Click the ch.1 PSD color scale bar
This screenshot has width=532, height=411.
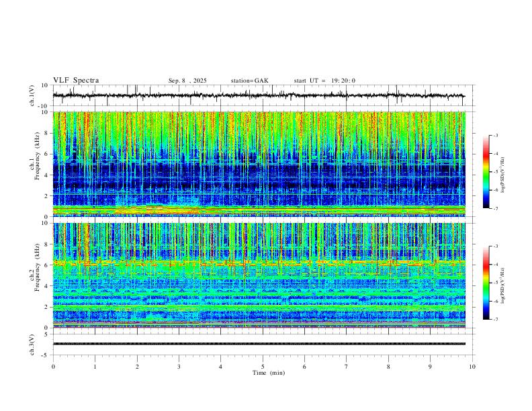point(486,172)
